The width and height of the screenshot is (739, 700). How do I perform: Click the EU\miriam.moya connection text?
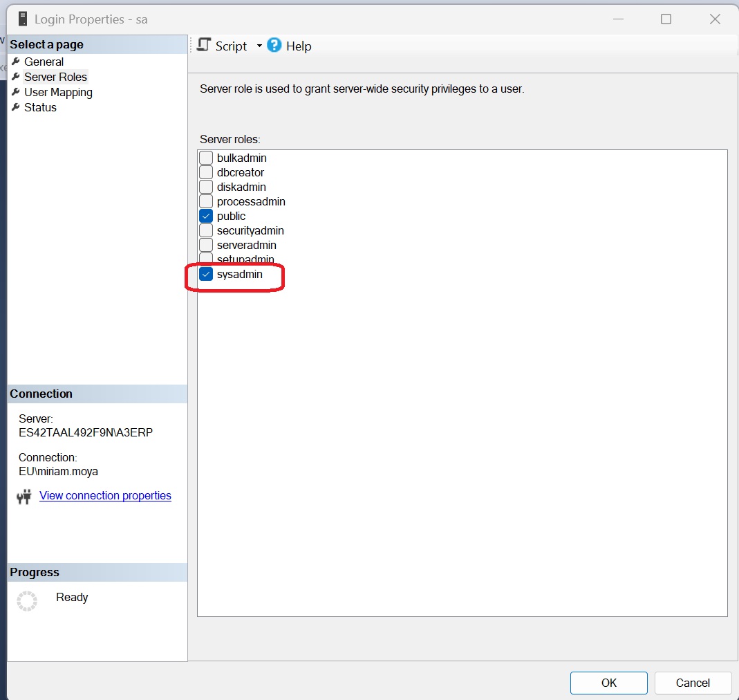coord(59,471)
